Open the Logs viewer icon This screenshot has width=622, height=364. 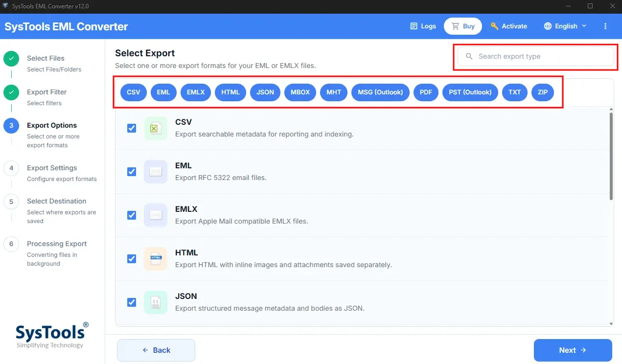[x=414, y=26]
